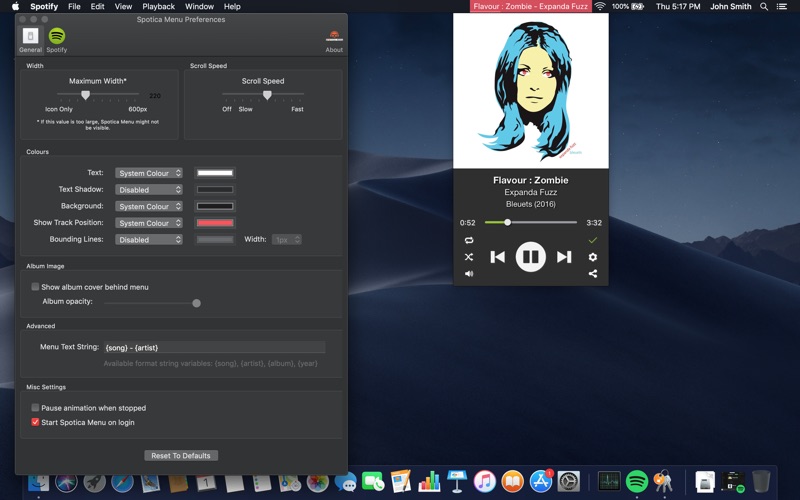Click the green checkmark saved icon
The image size is (800, 500).
(592, 240)
